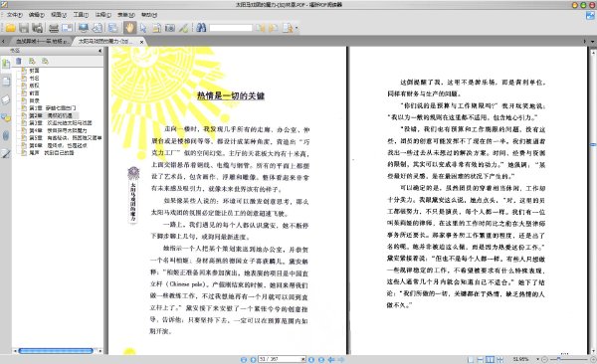The image size is (597, 364).
Task: Open the Signatures pen sidebar icon
Action: click(6, 154)
